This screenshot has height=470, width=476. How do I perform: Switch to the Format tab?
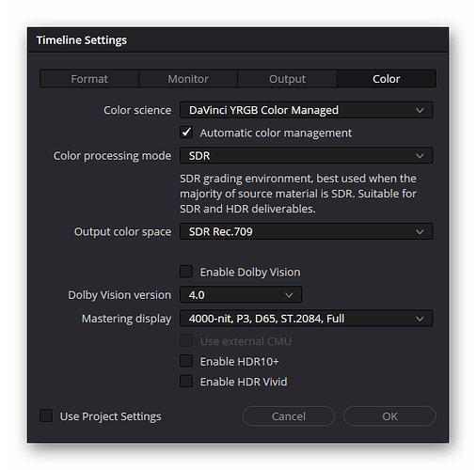point(89,79)
